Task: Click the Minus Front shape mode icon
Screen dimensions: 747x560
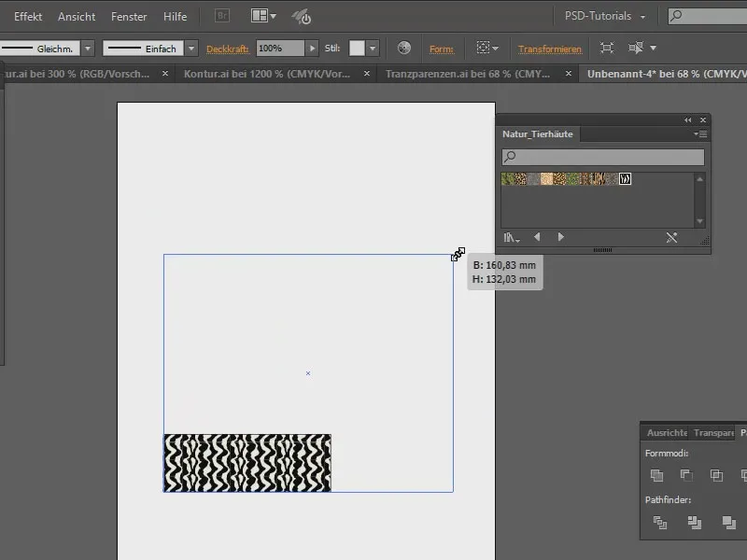Action: click(x=686, y=475)
